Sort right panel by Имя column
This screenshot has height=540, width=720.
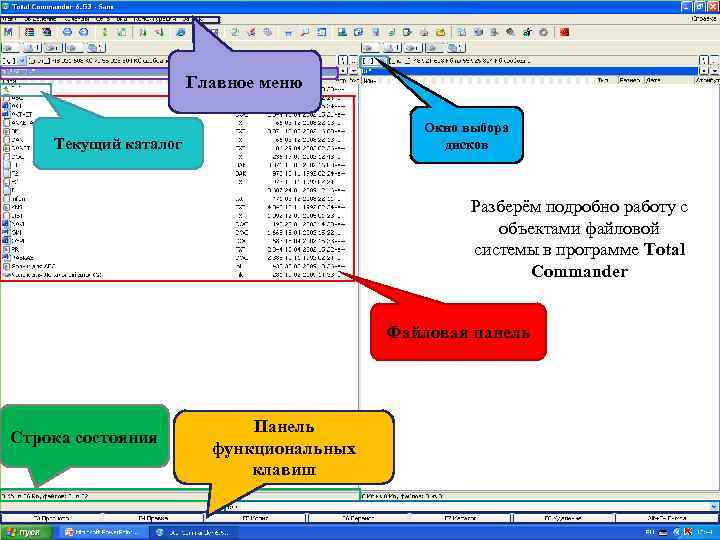point(478,80)
